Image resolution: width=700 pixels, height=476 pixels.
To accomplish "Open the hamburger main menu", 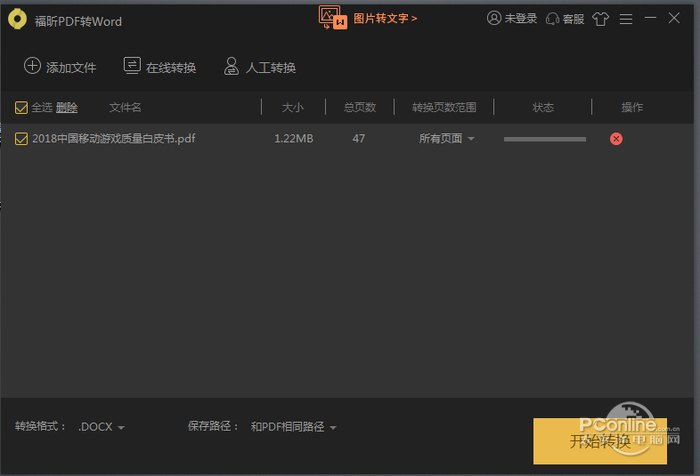I will point(626,19).
